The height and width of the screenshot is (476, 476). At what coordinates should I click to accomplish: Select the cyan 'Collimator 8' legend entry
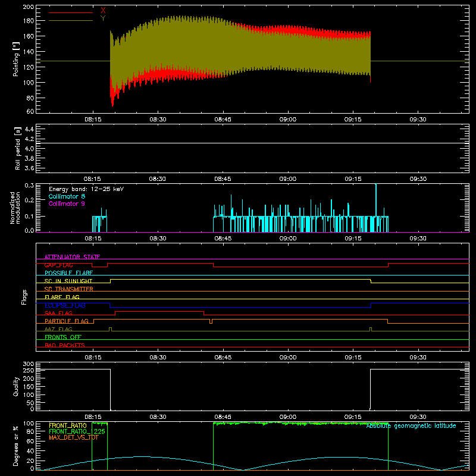coord(67,196)
